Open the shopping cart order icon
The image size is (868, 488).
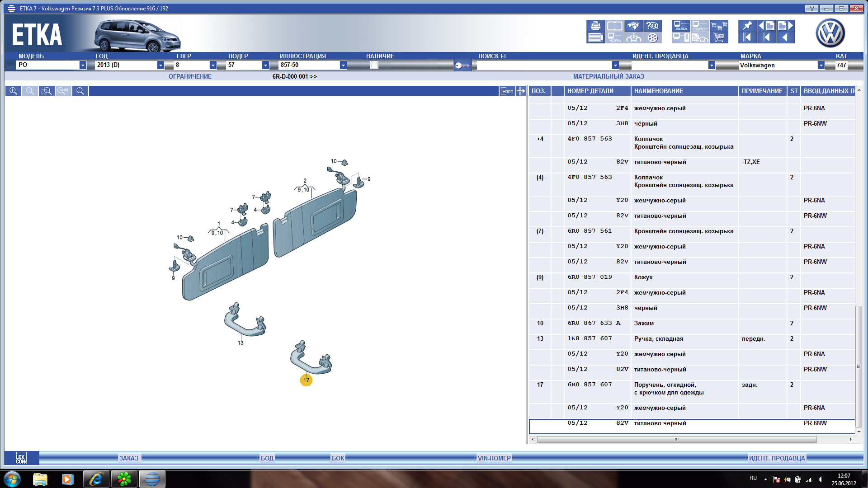point(719,38)
